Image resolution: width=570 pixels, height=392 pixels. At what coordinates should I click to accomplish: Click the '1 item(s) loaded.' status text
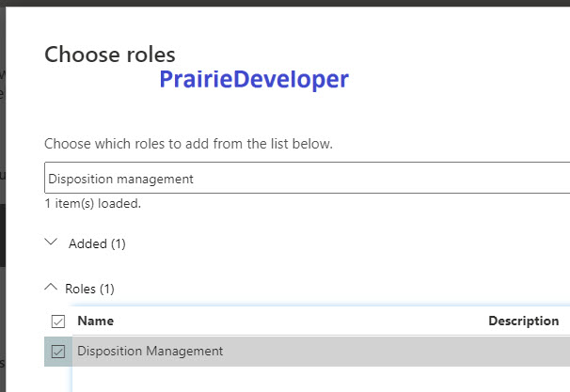(93, 203)
